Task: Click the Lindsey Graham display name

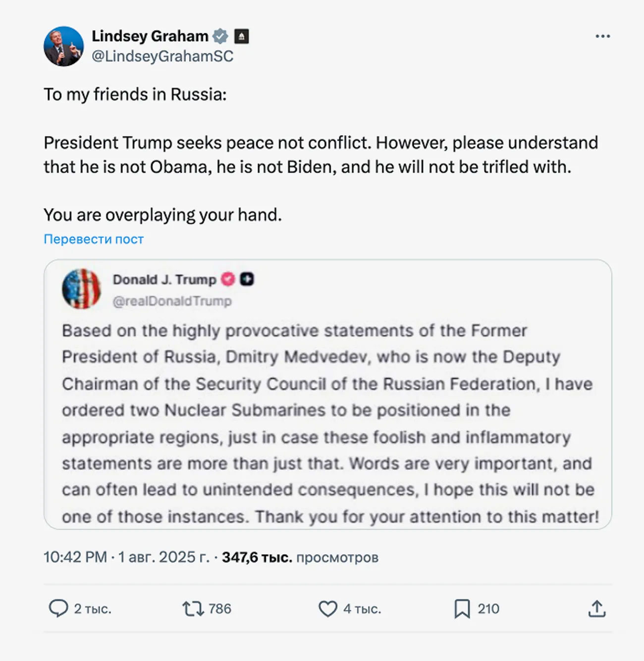Action: pyautogui.click(x=150, y=36)
